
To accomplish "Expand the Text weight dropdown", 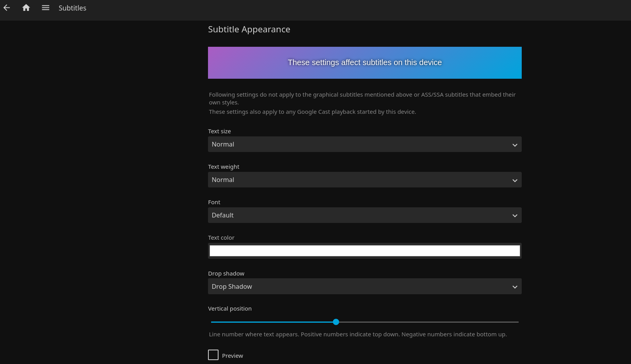I will [351, 180].
